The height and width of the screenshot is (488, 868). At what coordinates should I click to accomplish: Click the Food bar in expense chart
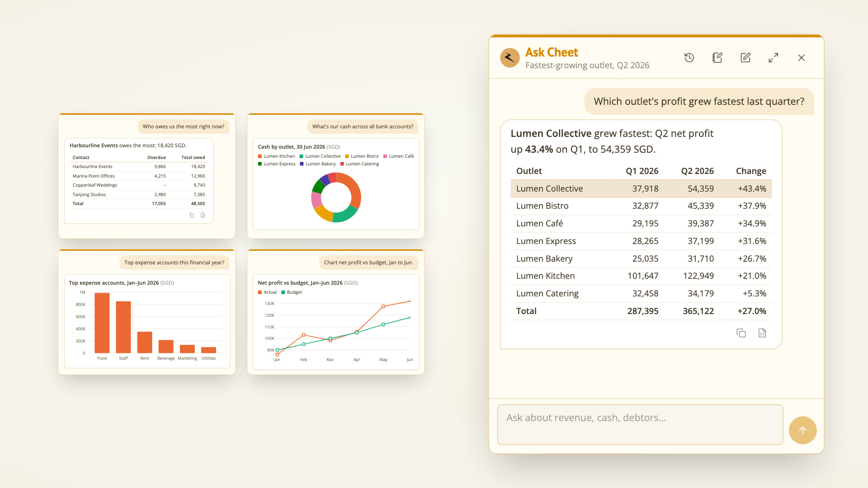(102, 323)
